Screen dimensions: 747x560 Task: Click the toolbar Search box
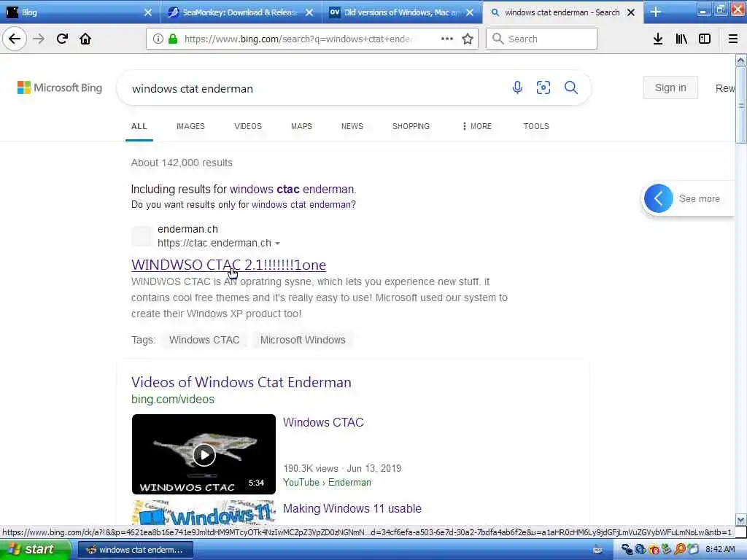(541, 39)
